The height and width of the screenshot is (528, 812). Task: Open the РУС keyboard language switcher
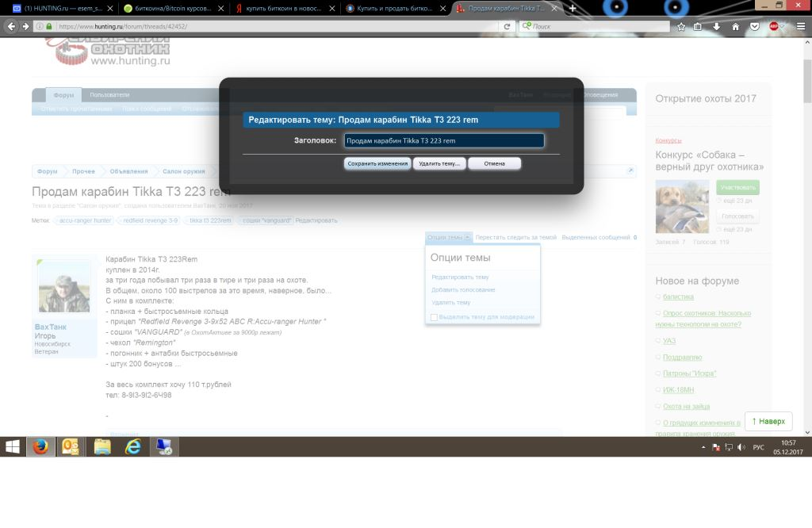point(758,447)
